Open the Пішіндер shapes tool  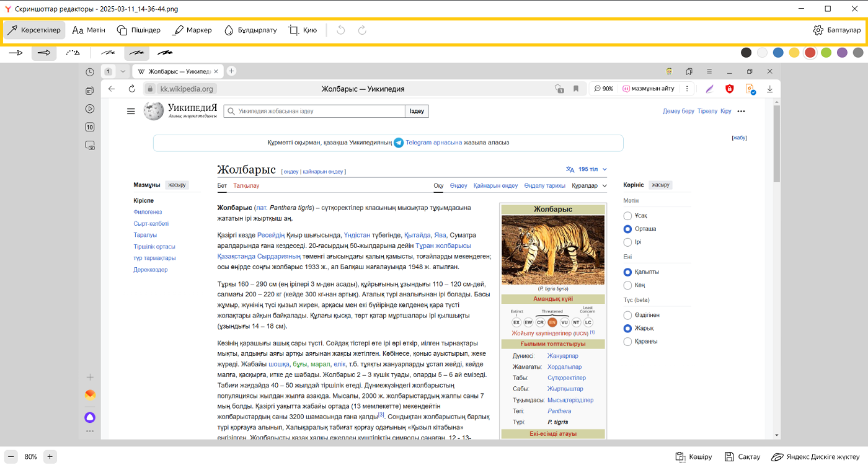[x=138, y=30]
